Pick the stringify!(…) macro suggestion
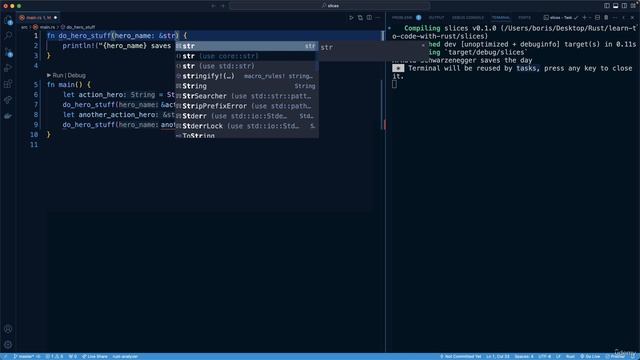The width and height of the screenshot is (640, 360). [x=247, y=76]
